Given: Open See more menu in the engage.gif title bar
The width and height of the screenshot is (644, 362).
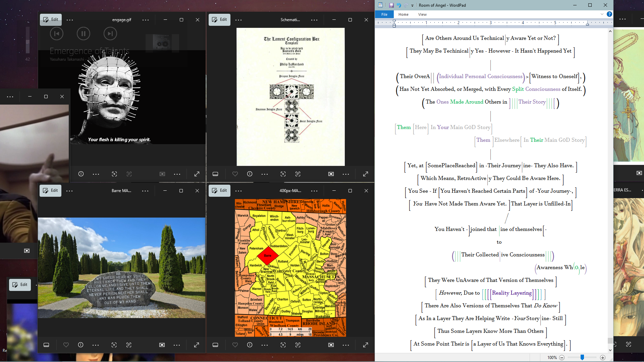Looking at the screenshot, I should point(145,20).
